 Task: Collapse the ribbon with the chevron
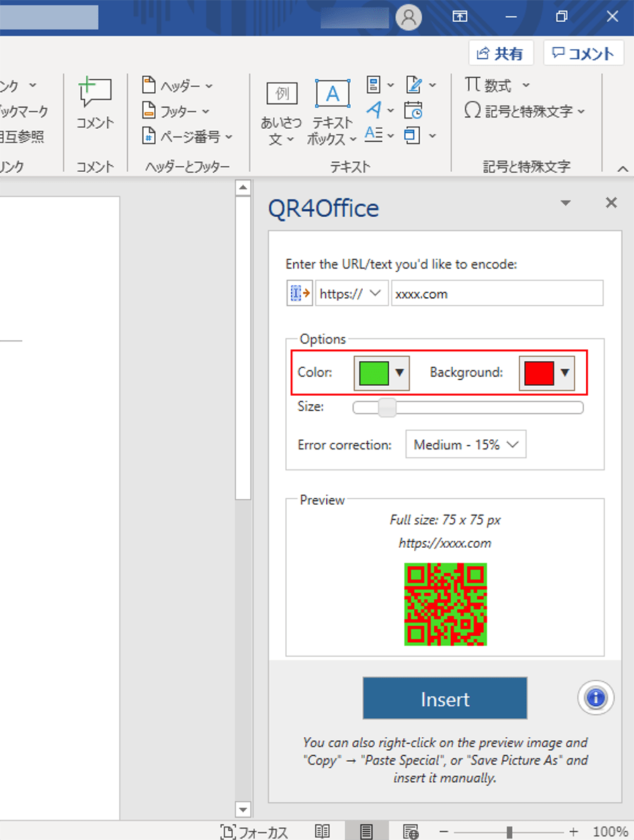pyautogui.click(x=622, y=169)
